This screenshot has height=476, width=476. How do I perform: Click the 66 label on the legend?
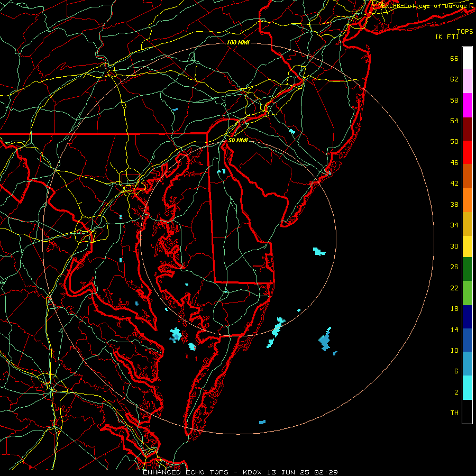(454, 58)
